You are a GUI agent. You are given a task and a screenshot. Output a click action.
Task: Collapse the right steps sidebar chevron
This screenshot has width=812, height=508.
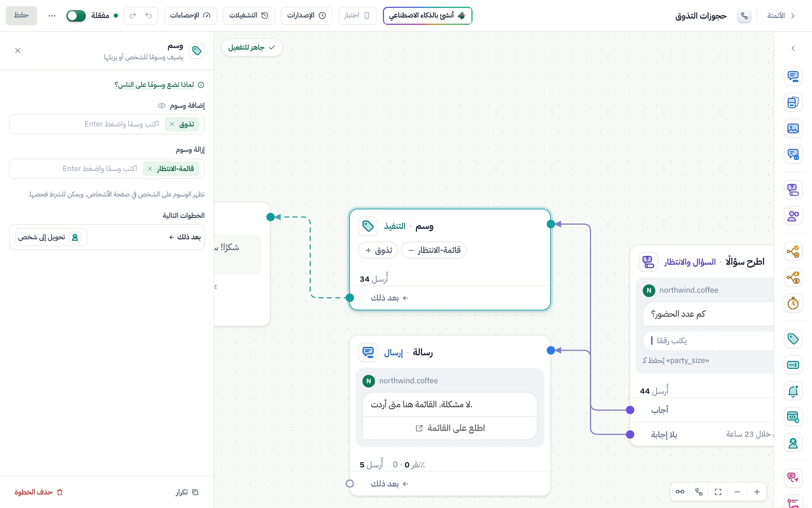[793, 48]
